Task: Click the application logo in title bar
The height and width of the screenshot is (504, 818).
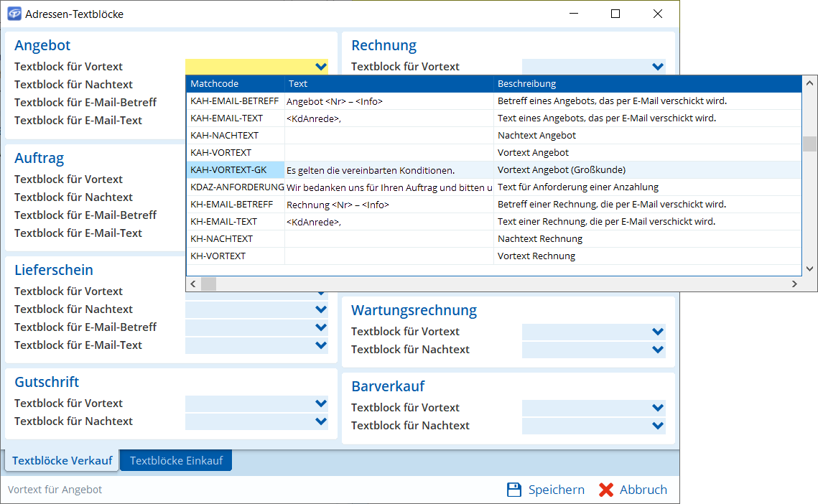Action: [14, 14]
